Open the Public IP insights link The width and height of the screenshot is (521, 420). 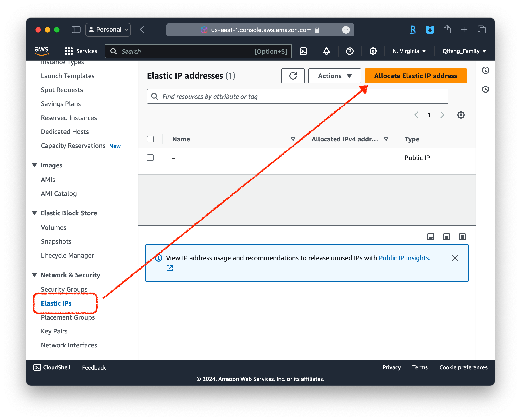pyautogui.click(x=404, y=258)
